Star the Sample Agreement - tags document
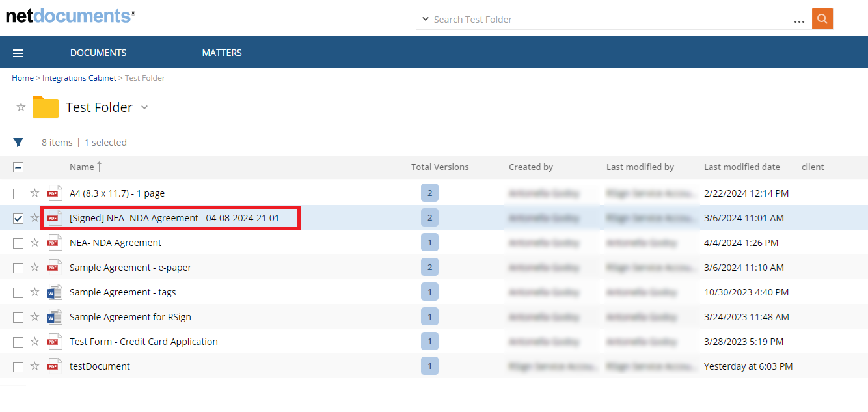 point(35,292)
